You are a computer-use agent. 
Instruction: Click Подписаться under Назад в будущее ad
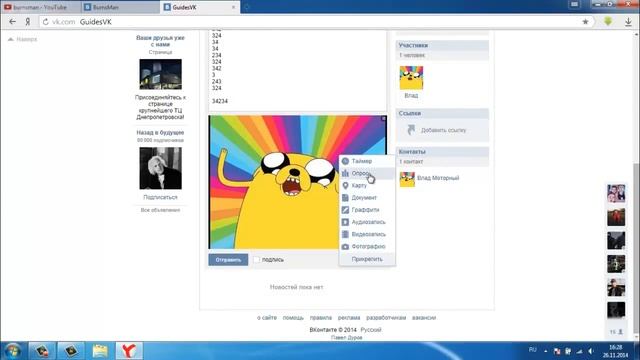point(160,197)
